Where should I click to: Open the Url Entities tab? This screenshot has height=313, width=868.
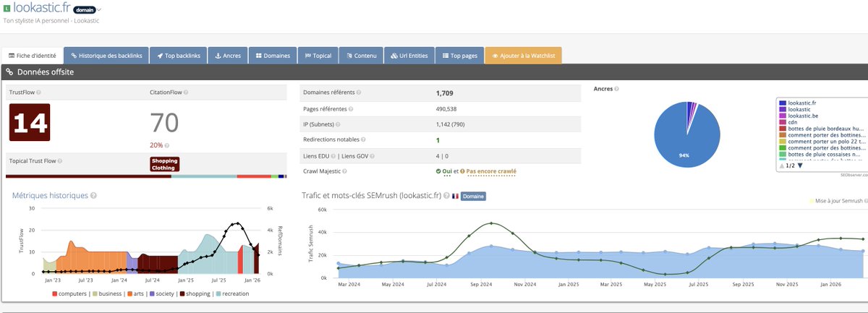409,55
